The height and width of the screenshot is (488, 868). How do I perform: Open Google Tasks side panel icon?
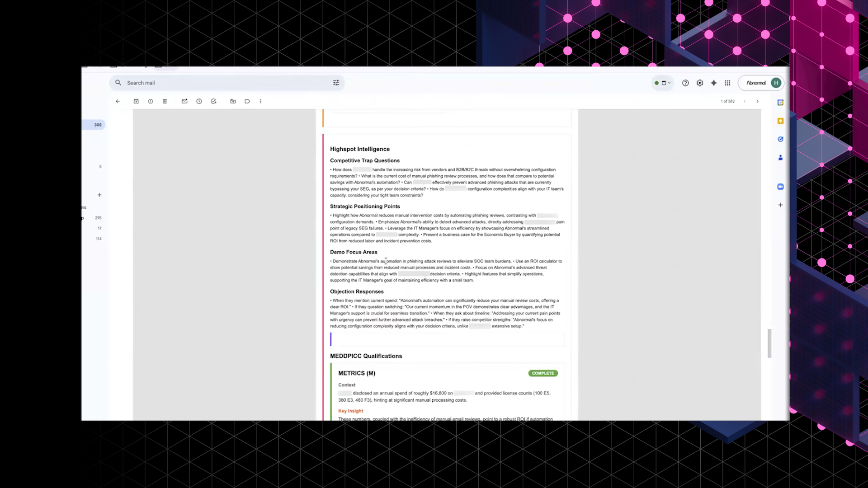780,139
